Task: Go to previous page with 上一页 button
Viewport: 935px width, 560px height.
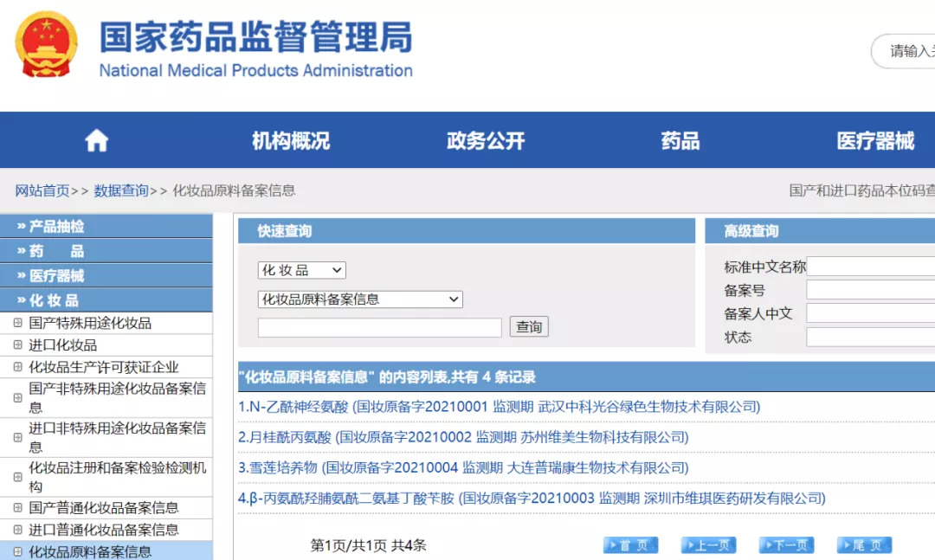Action: 708,545
